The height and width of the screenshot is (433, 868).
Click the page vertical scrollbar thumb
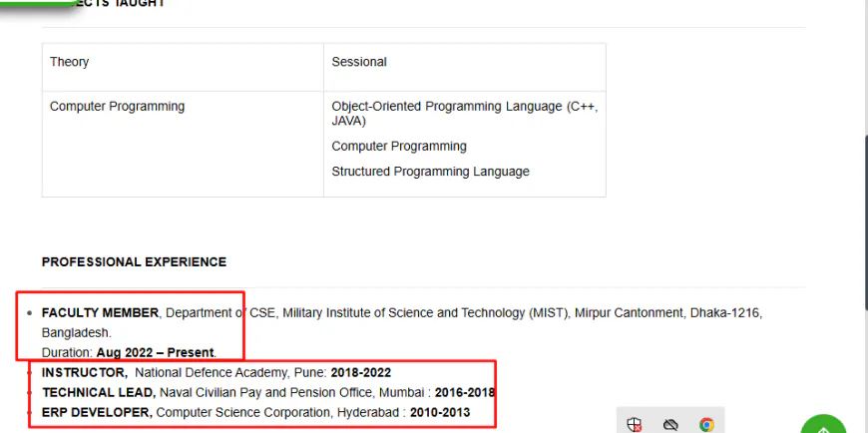[x=865, y=221]
